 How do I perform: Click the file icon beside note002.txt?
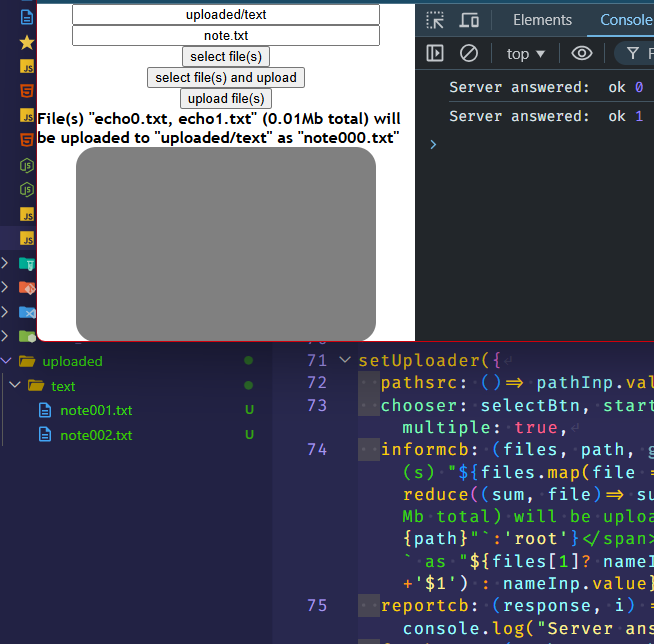pos(45,435)
